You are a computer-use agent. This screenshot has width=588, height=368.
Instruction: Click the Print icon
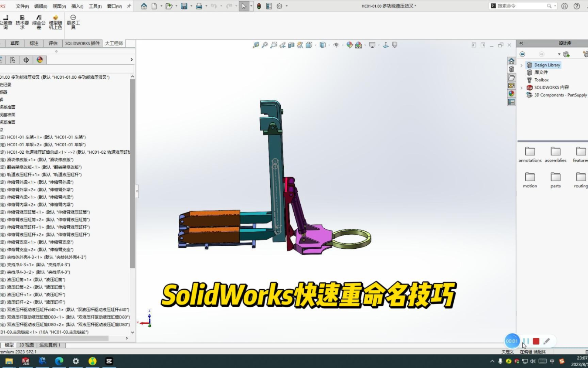pyautogui.click(x=199, y=6)
